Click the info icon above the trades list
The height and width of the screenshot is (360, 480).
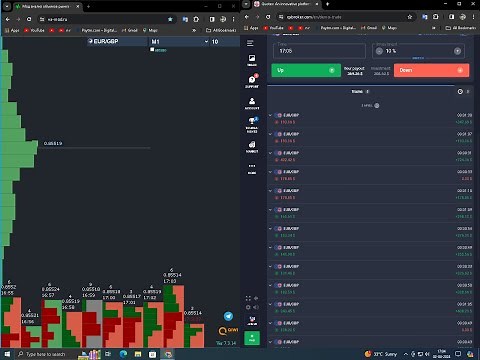[x=377, y=105]
